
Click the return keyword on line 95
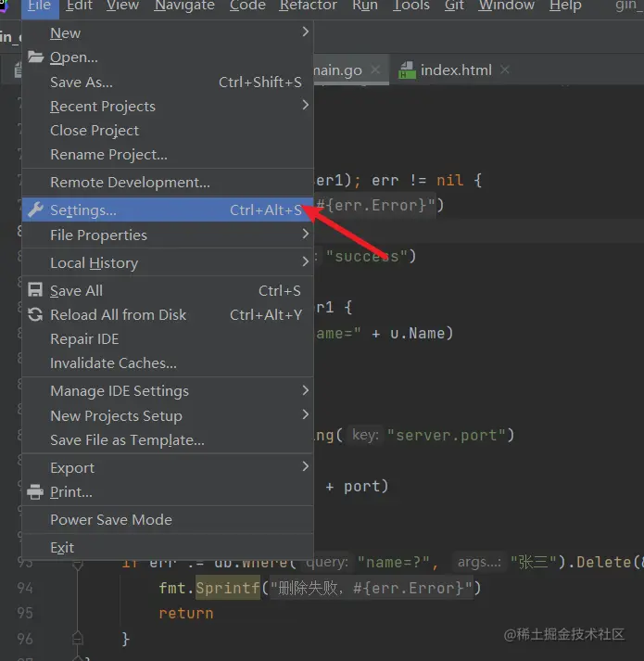pos(186,613)
